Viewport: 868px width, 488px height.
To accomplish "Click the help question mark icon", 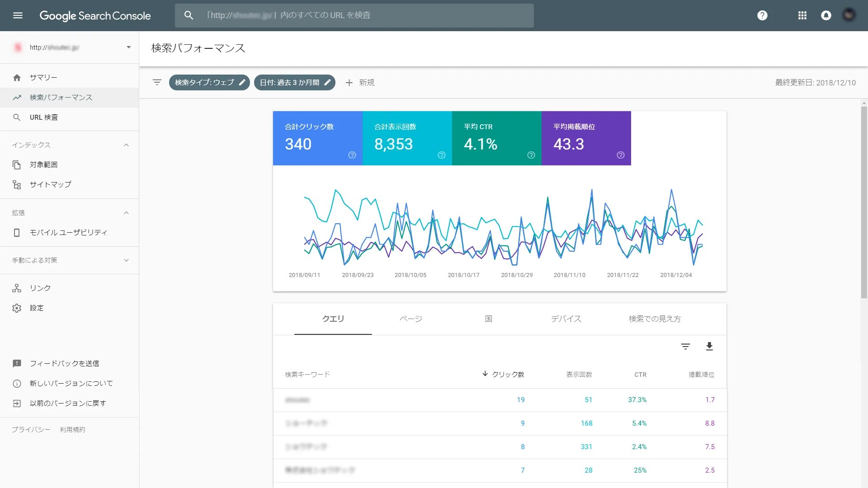I will (762, 15).
